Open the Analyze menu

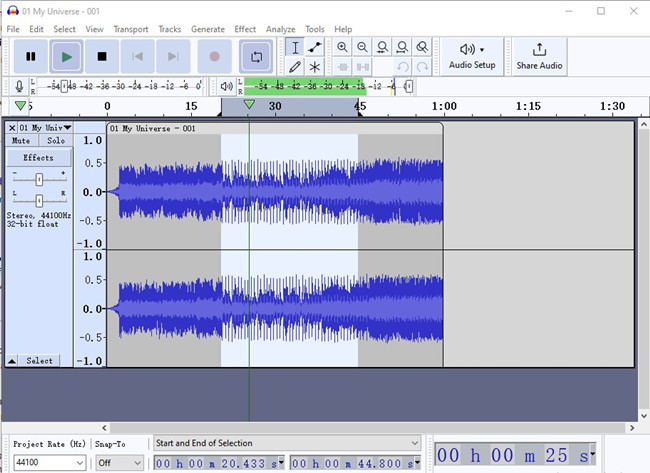pos(281,29)
